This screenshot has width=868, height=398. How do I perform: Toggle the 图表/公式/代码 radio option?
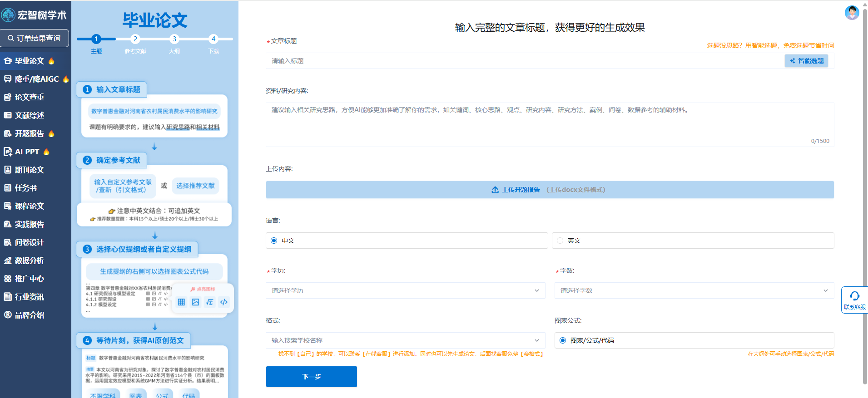[x=563, y=340]
